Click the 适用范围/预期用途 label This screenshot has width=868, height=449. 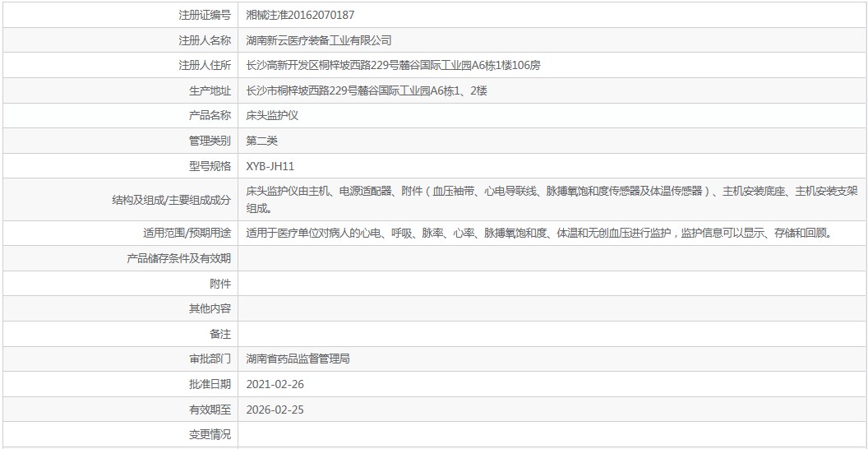coord(187,233)
